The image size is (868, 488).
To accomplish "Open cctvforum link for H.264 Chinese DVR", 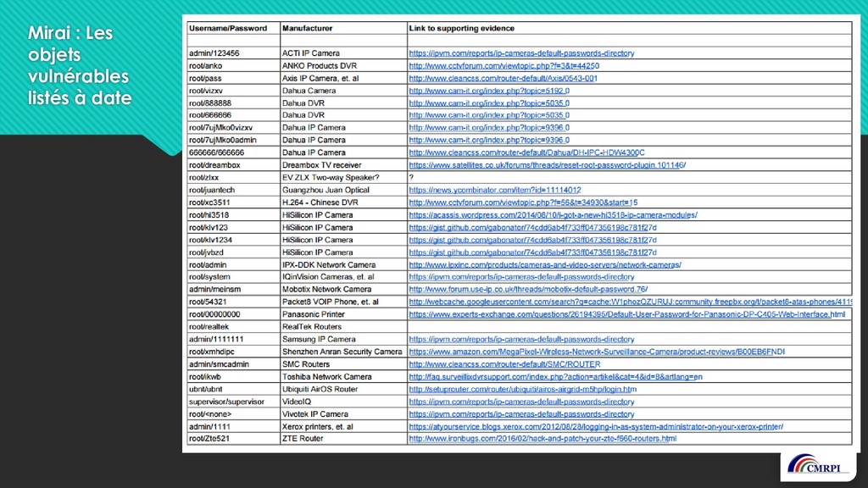I will tap(523, 202).
